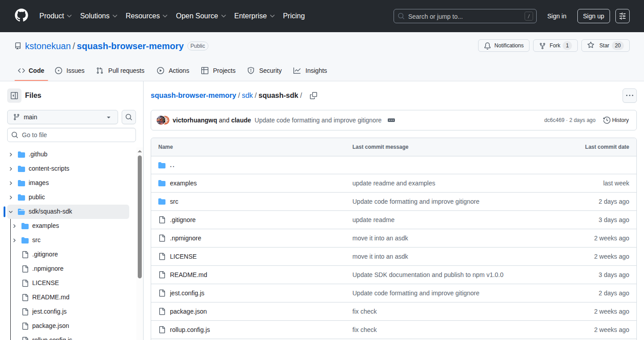The image size is (644, 340).
Task: Expand the images folder chevron
Action: (x=11, y=183)
